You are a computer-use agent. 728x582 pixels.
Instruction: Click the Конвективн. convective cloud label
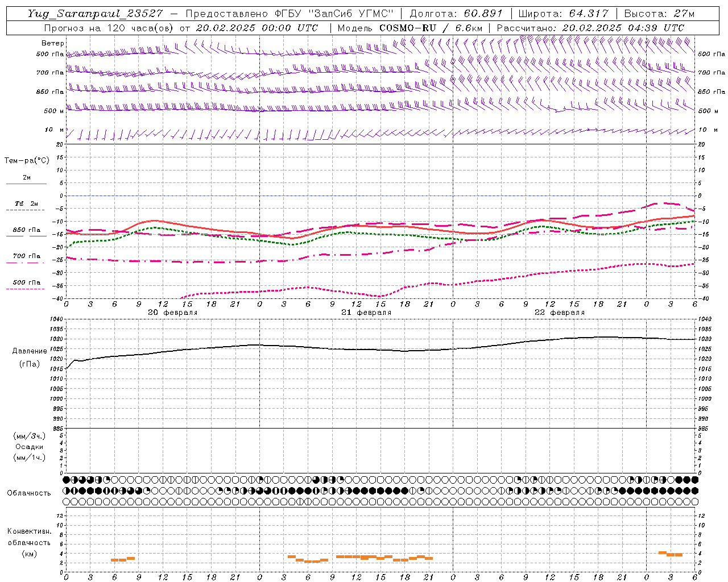30,531
